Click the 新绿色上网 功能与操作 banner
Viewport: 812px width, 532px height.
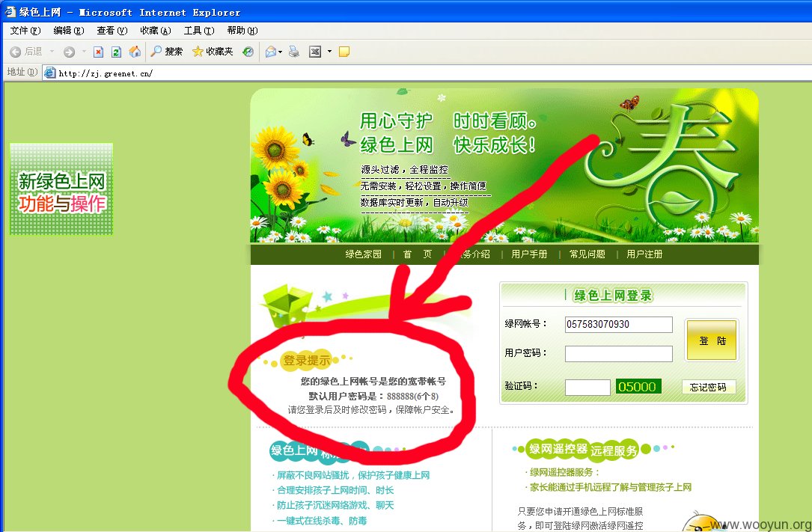click(x=61, y=189)
